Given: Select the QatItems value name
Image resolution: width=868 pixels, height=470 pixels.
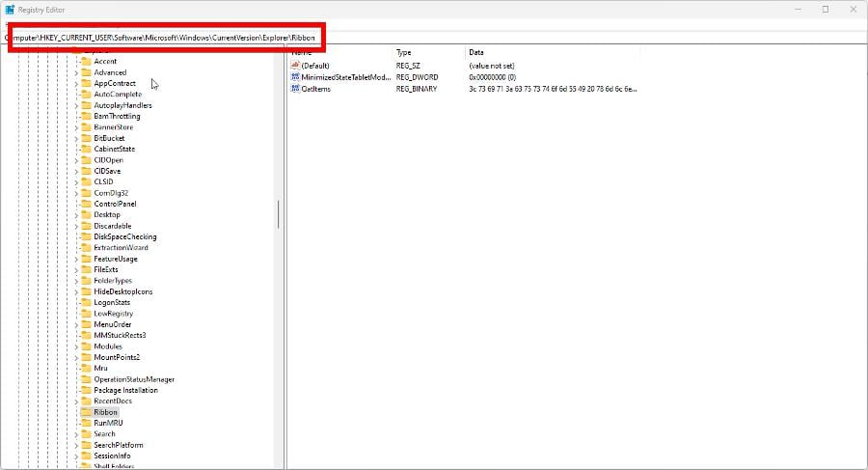Looking at the screenshot, I should click(316, 89).
